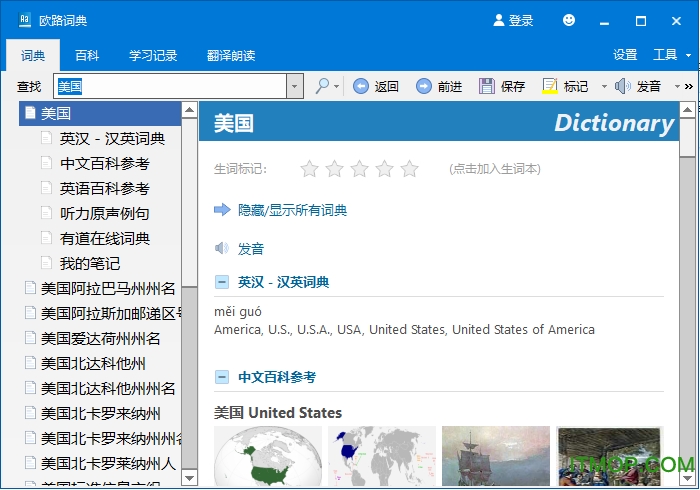Select 美国 entry in word list

(100, 113)
